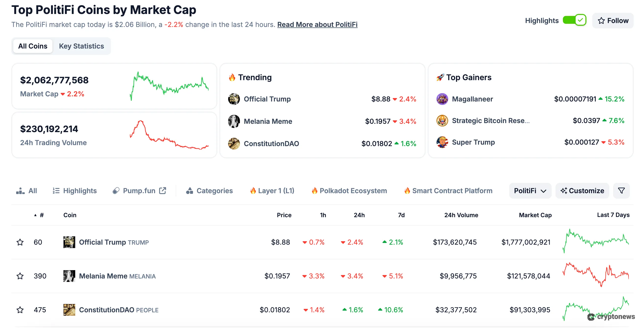Click the Official Trump coin logo
The width and height of the screenshot is (644, 328).
pos(69,242)
